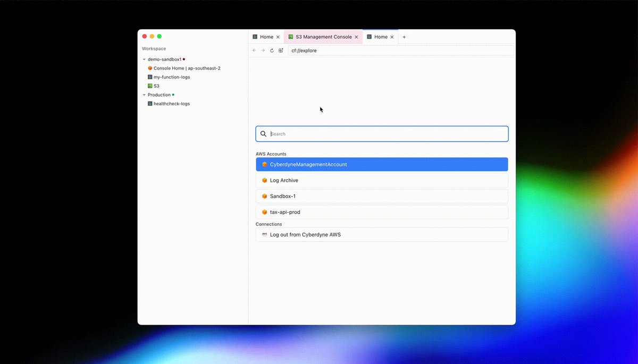Click the green fullscreen window button
Image resolution: width=638 pixels, height=364 pixels.
[x=159, y=36]
